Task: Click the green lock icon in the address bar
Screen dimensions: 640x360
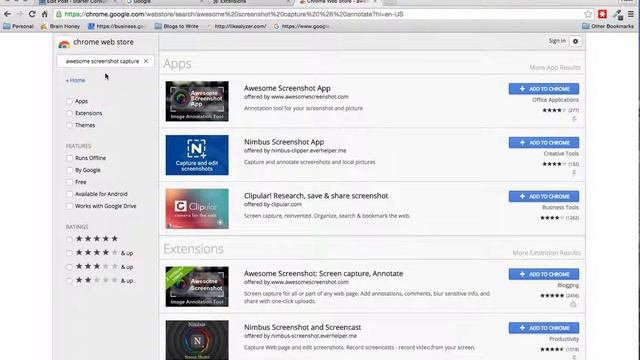Action: (59, 14)
